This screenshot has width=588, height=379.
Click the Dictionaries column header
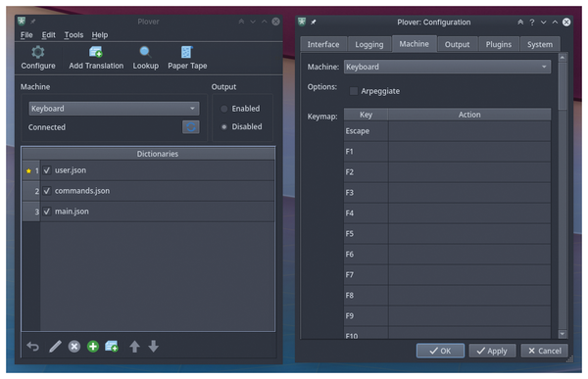[149, 154]
